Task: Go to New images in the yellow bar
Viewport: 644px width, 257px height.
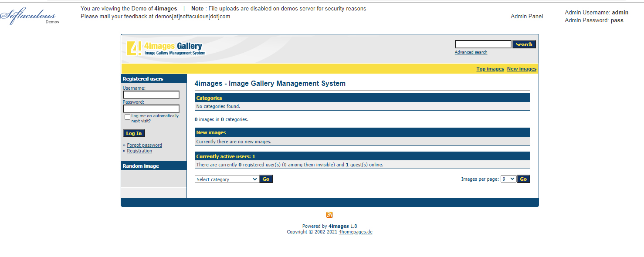Action: coord(522,69)
